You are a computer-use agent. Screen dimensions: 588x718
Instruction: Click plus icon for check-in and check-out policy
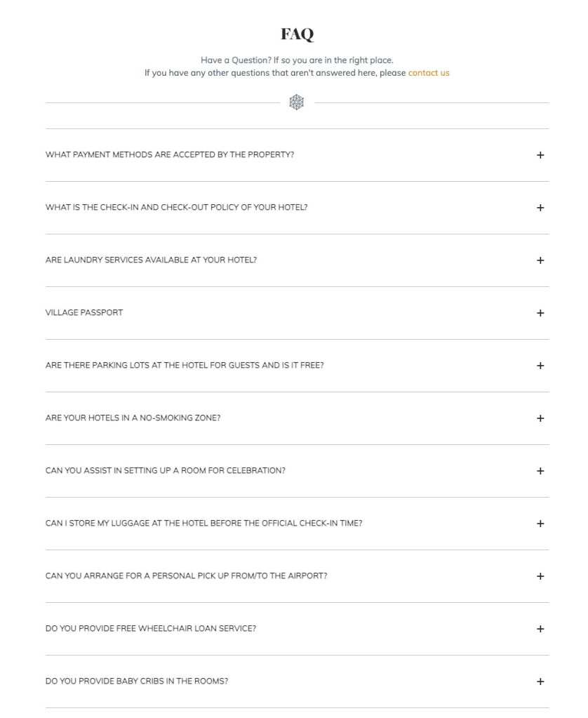[540, 208]
